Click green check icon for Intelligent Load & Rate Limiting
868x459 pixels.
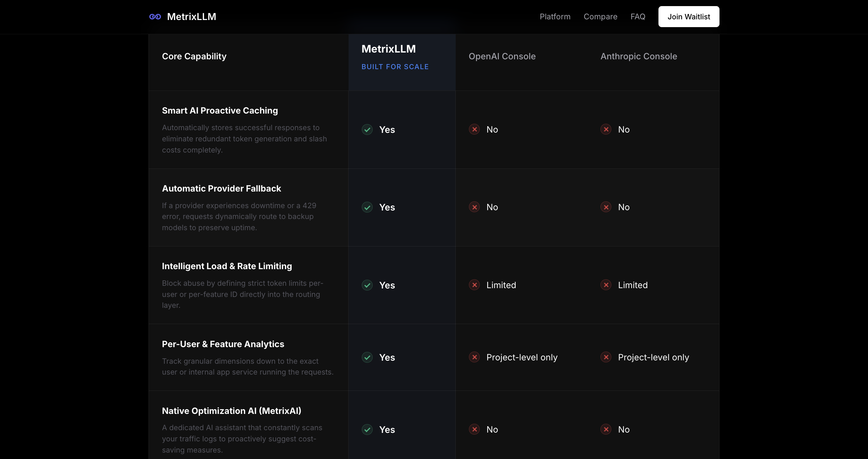[367, 285]
